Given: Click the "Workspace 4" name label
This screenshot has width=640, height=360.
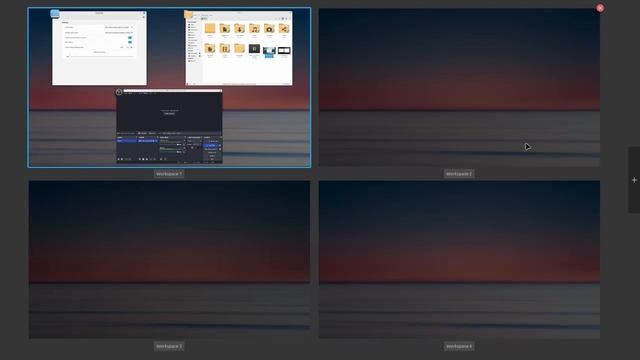Looking at the screenshot, I should click(x=459, y=347).
